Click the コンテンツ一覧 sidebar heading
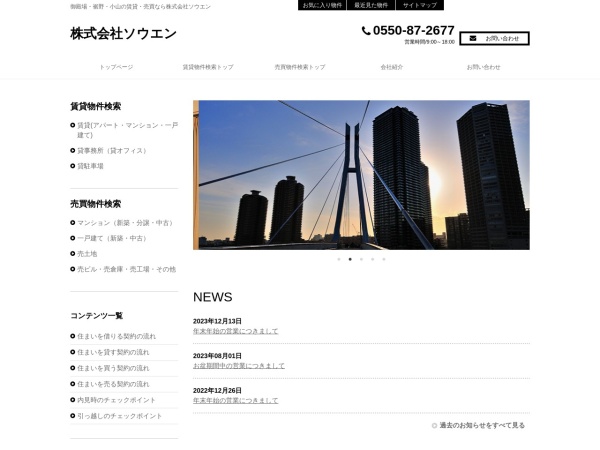600x450 pixels. 96,316
